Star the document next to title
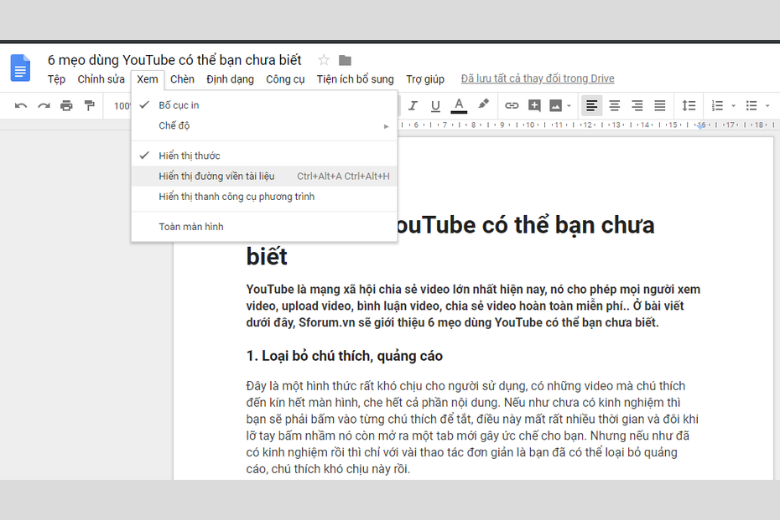Screen dimensions: 780x520 click(x=323, y=60)
